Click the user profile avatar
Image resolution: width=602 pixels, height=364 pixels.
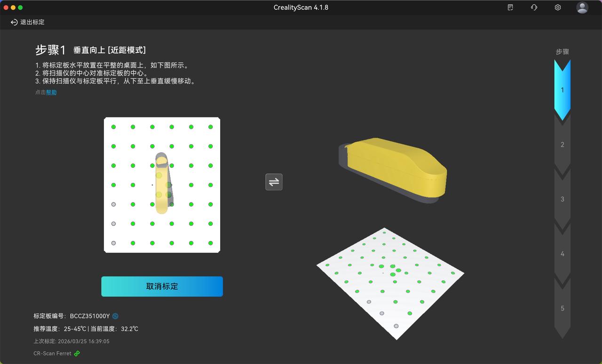(582, 8)
